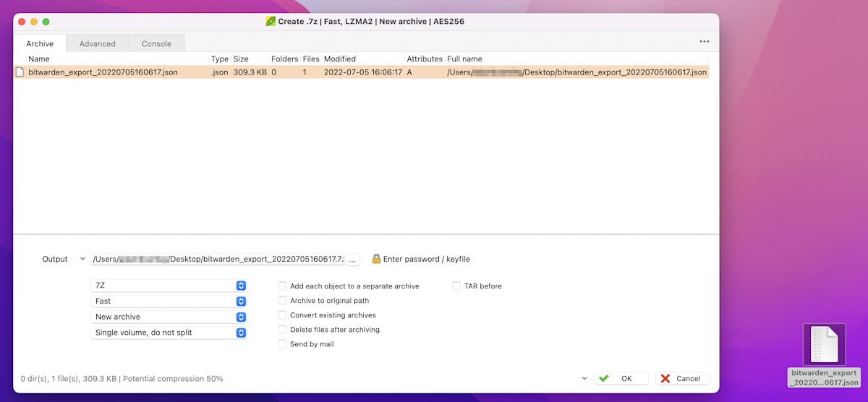Check the TAR before option
Image resolution: width=868 pixels, height=402 pixels.
pyautogui.click(x=456, y=286)
